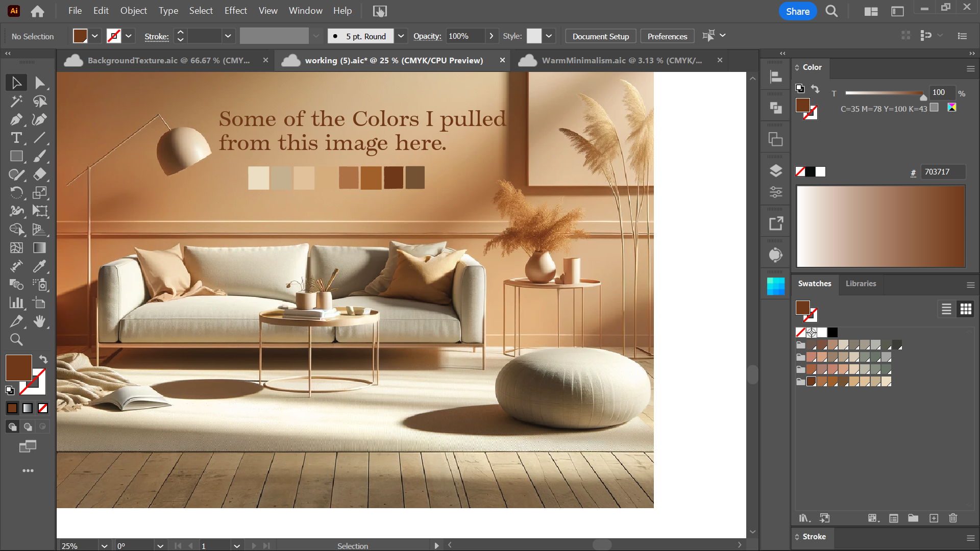
Task: Open Preferences from control bar
Action: pyautogui.click(x=667, y=36)
